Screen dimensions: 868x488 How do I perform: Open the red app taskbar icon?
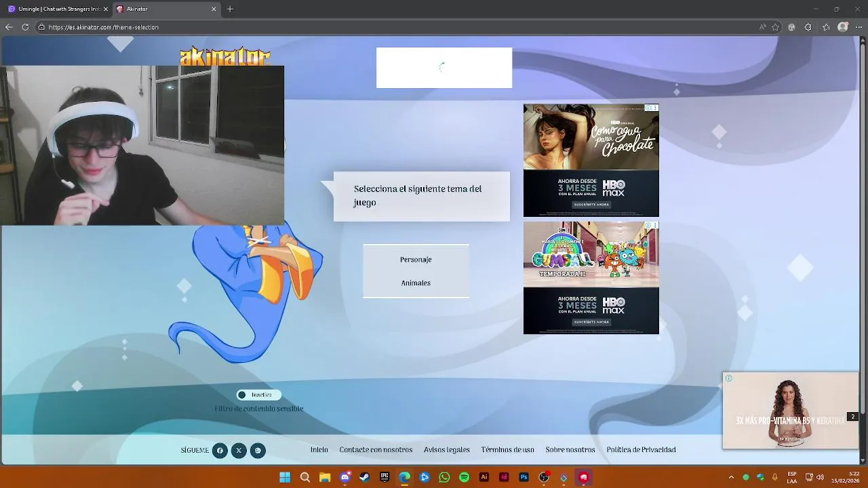click(x=583, y=477)
